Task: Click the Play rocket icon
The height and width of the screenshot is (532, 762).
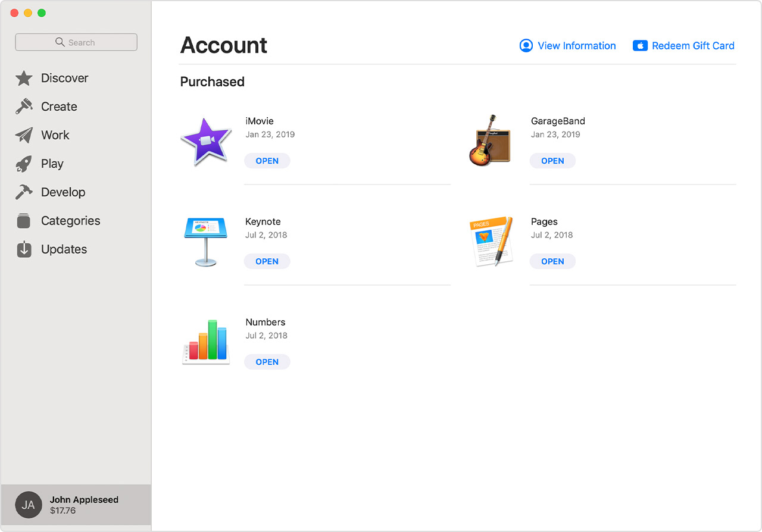Action: pyautogui.click(x=24, y=164)
